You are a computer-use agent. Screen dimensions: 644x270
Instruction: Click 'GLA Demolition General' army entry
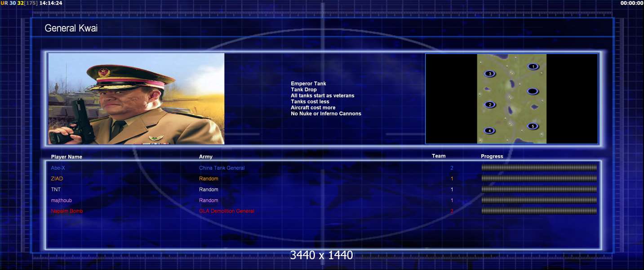click(x=227, y=211)
